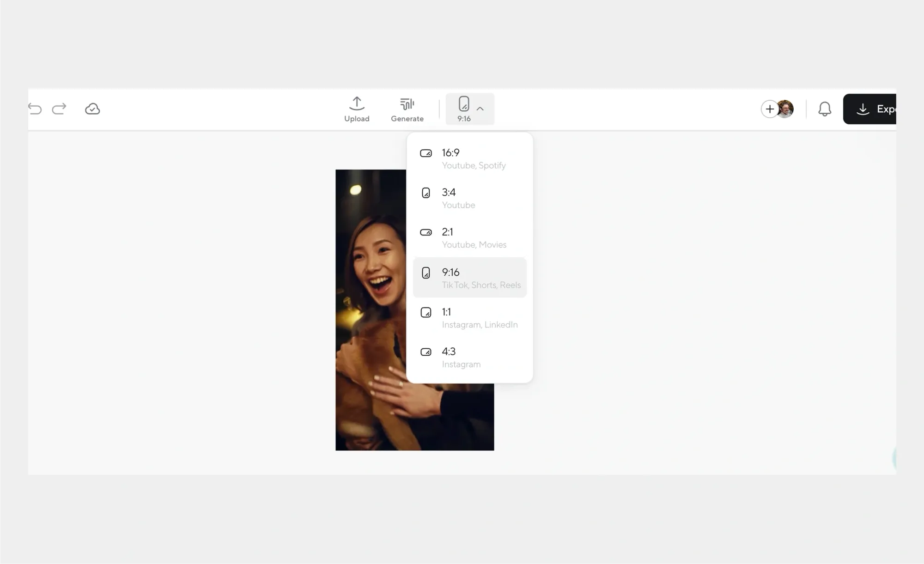Select the 4:3 Instagram ratio option
Screen dimensions: 924x564
tap(470, 357)
